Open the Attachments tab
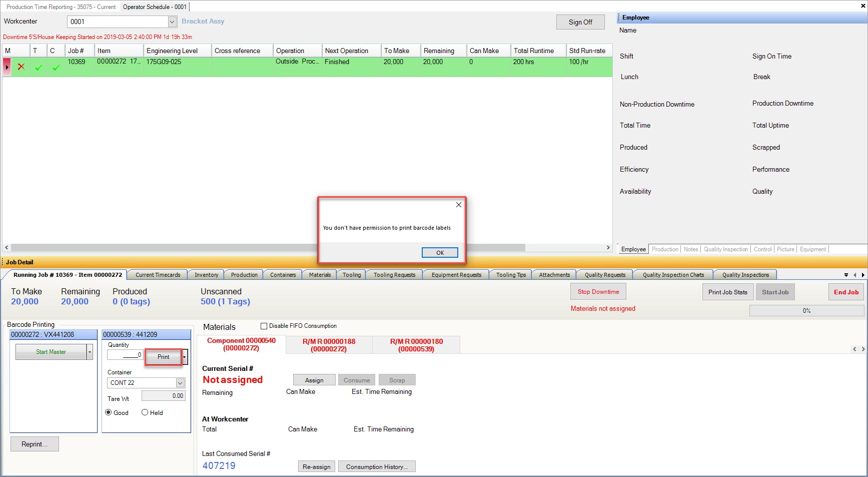Image resolution: width=868 pixels, height=477 pixels. 554,275
